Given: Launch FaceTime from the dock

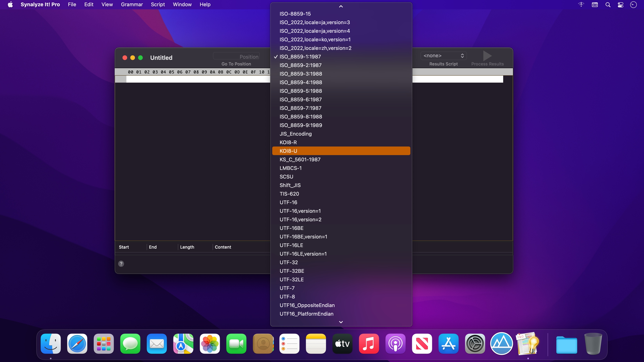Looking at the screenshot, I should (236, 344).
